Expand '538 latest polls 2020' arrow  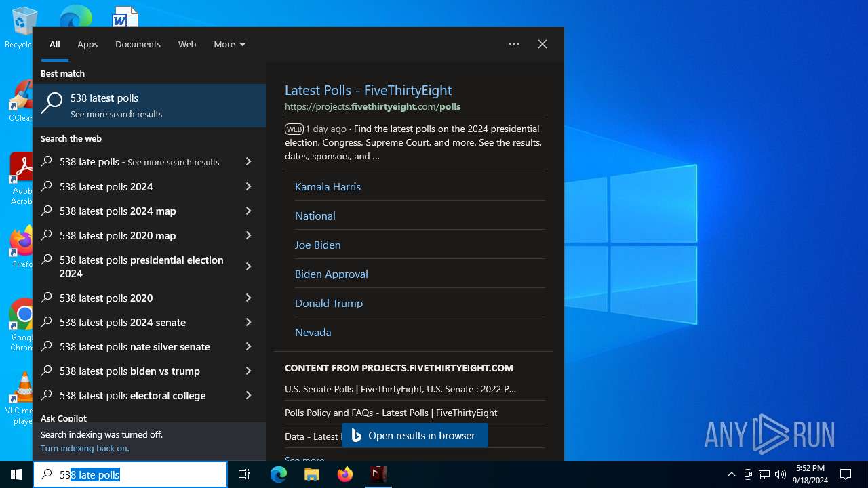click(x=248, y=298)
